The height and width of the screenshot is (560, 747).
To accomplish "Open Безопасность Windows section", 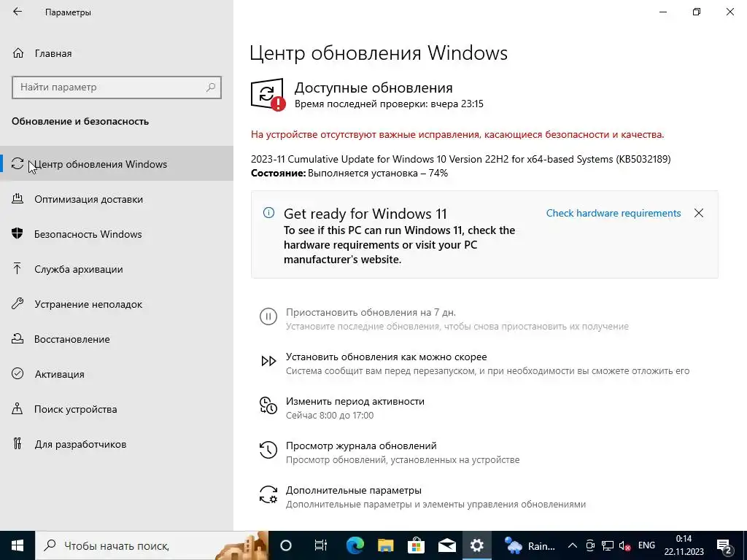I will (117, 234).
